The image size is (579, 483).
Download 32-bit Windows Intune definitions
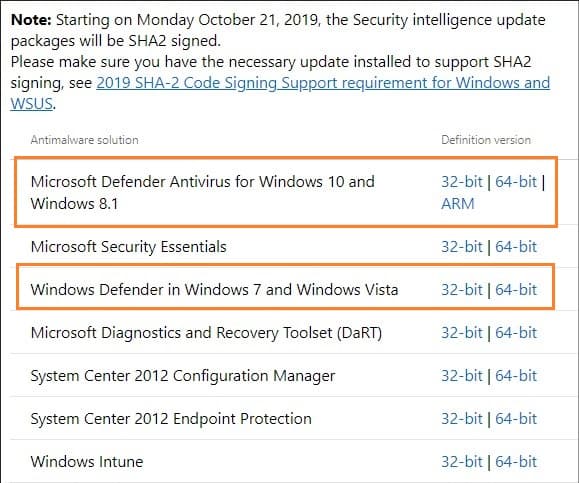[x=462, y=462]
